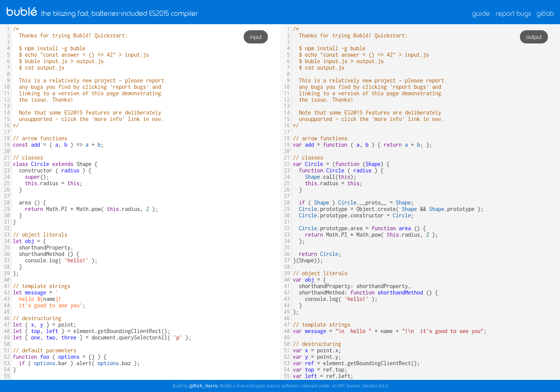
Task: Click output line 'Circle.prototype.area = function area'
Action: tap(362, 228)
